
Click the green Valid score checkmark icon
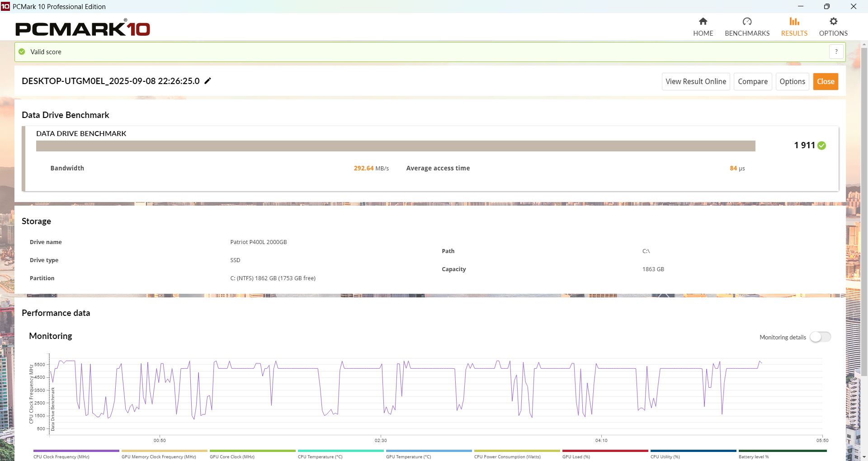pyautogui.click(x=22, y=52)
